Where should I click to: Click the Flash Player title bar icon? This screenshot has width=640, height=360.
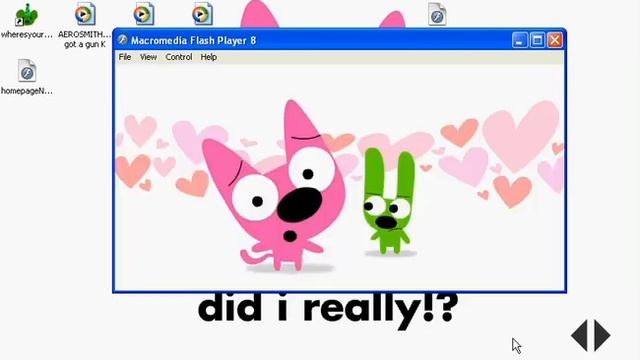pos(122,40)
